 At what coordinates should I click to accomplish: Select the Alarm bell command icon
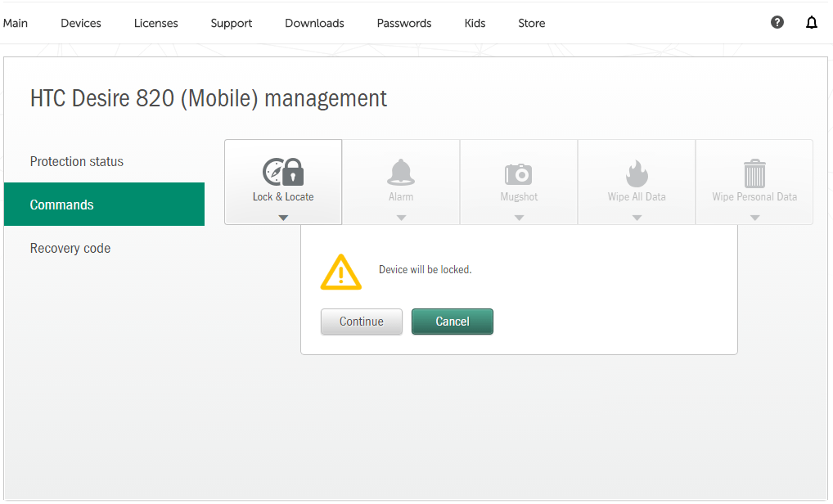(x=401, y=172)
